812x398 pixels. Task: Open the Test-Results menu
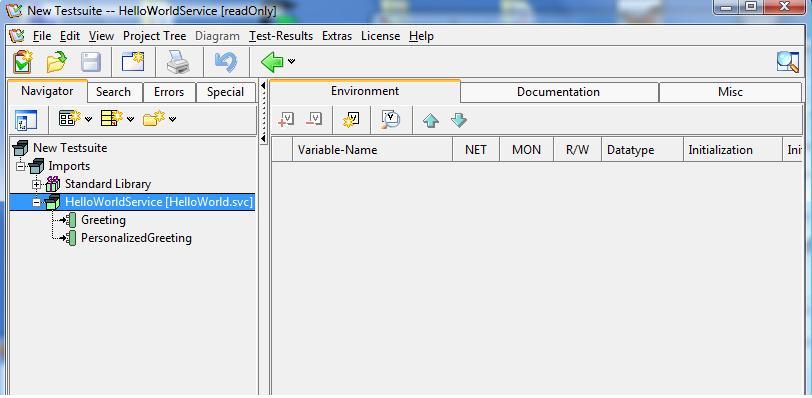pos(281,36)
